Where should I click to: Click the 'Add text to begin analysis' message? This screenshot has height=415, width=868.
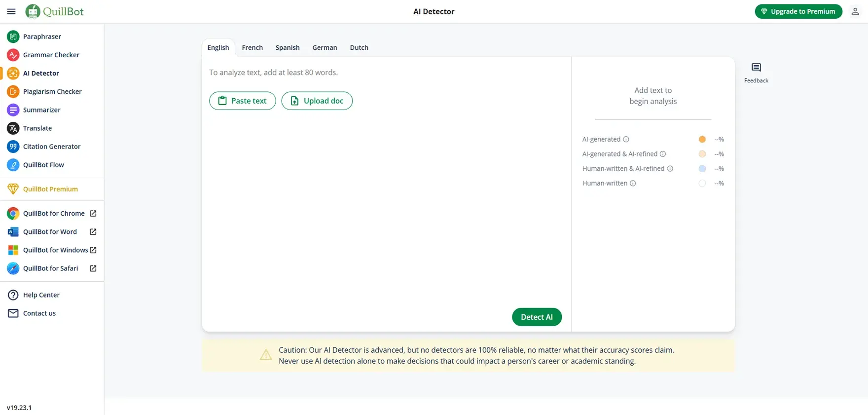(653, 96)
